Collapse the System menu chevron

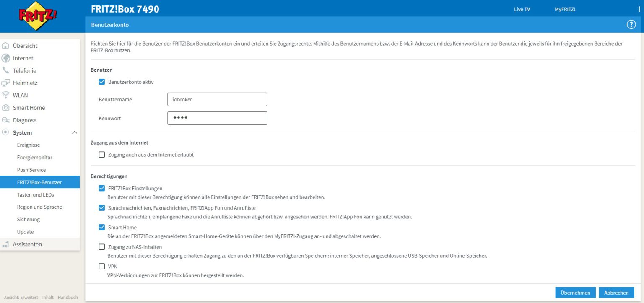[75, 132]
